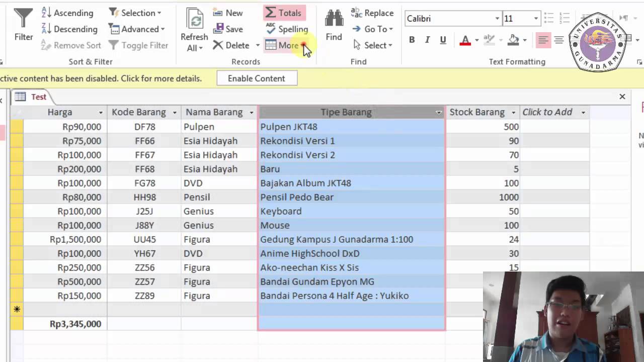Click the stock value '1000' cell
Screen dimensions: 644x362
point(483,197)
